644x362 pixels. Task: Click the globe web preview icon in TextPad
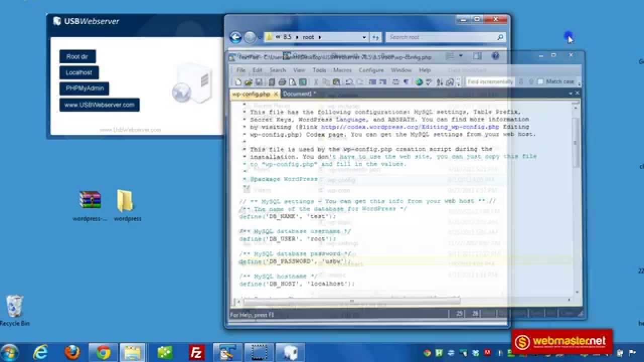click(x=419, y=82)
